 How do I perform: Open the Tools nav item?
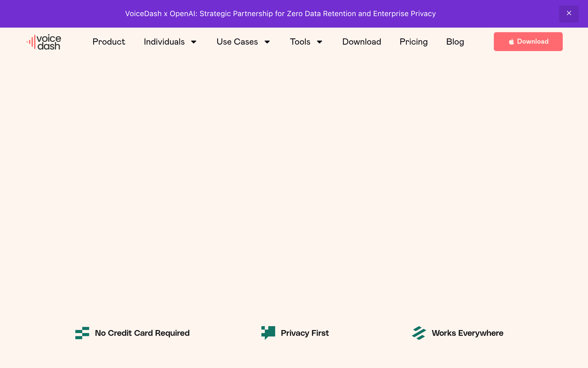(x=300, y=42)
